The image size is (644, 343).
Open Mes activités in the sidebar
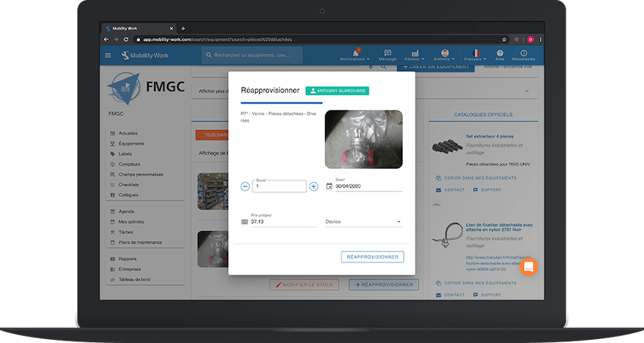[131, 221]
